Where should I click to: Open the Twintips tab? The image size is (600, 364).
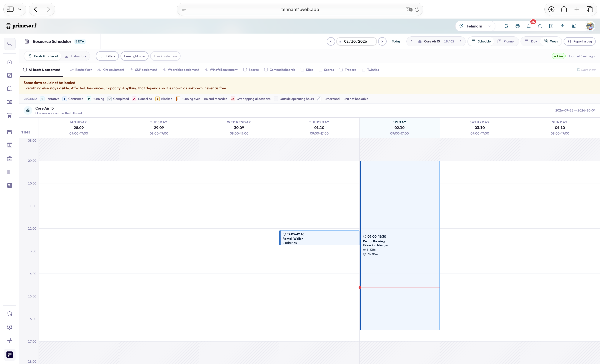tap(370, 70)
